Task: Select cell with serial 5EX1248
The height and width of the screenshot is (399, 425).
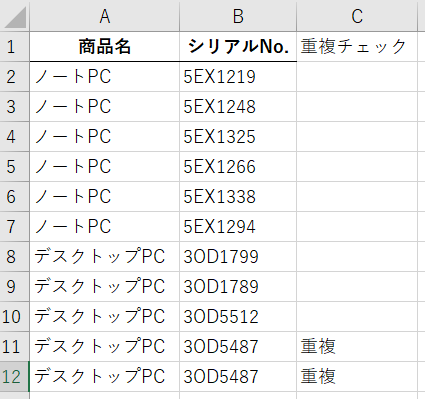Action: click(x=238, y=107)
